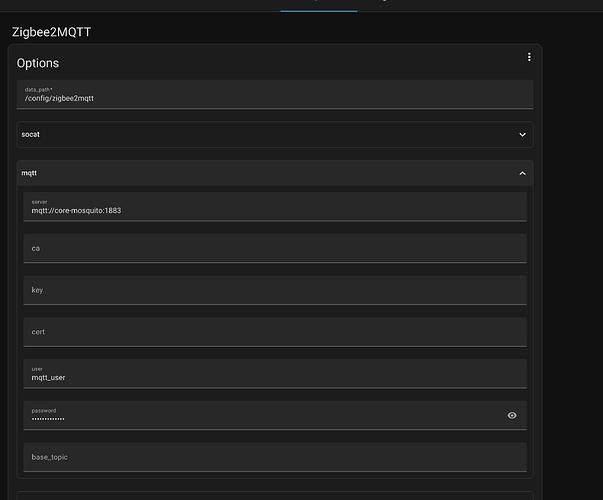Collapse the mqtt section chevron

(522, 173)
